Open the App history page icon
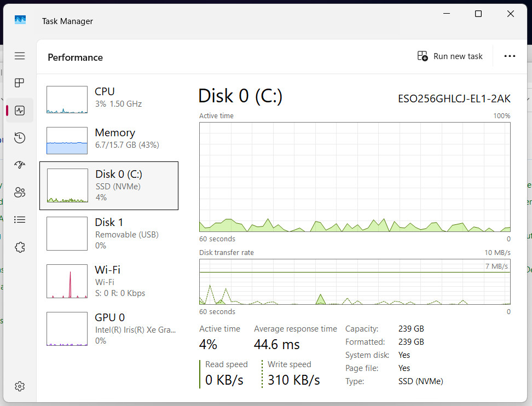 pyautogui.click(x=20, y=138)
